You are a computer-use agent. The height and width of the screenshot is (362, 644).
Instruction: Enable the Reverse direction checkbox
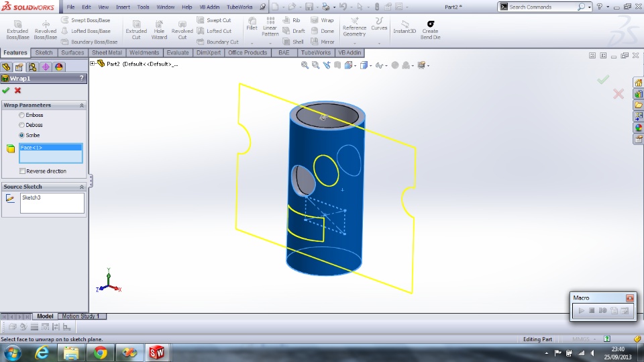pos(23,171)
